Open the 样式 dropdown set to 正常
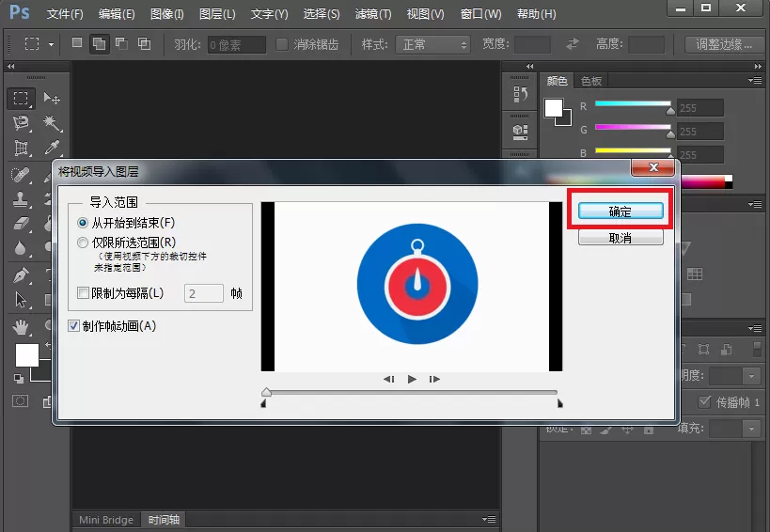 pyautogui.click(x=432, y=45)
